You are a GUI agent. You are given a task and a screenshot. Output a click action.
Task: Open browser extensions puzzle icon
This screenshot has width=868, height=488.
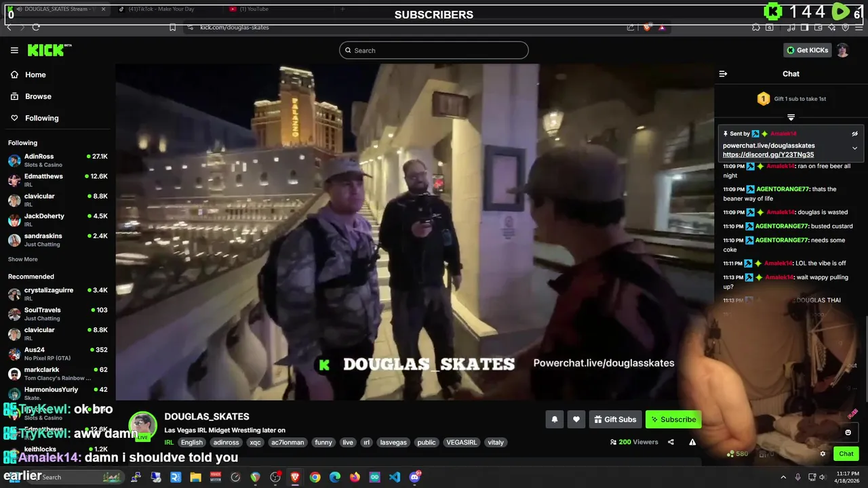756,27
